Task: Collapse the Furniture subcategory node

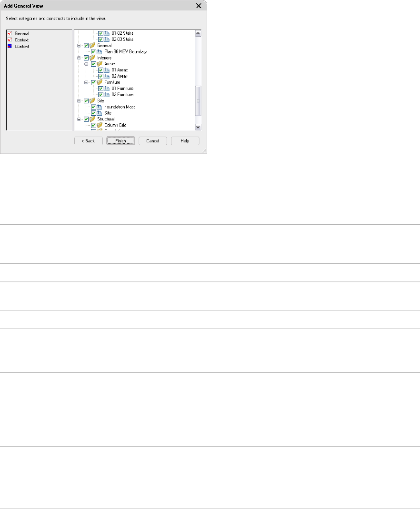Action: (x=86, y=82)
